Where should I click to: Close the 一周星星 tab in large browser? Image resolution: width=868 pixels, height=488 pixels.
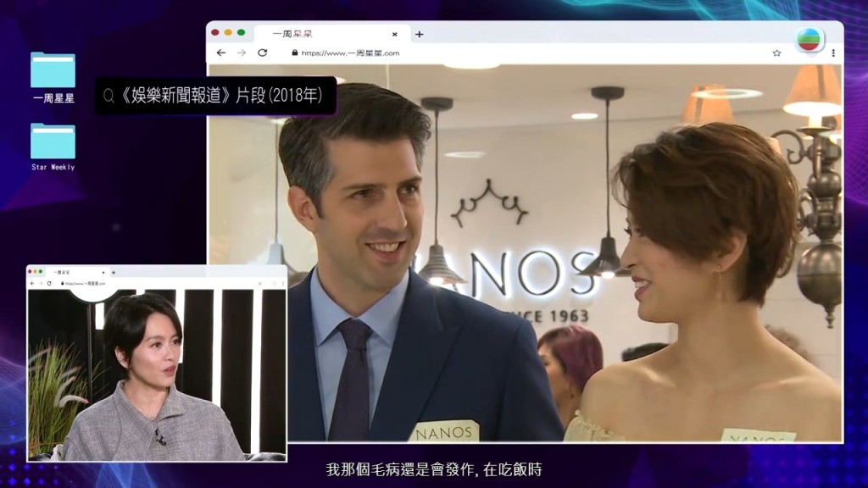click(x=395, y=34)
